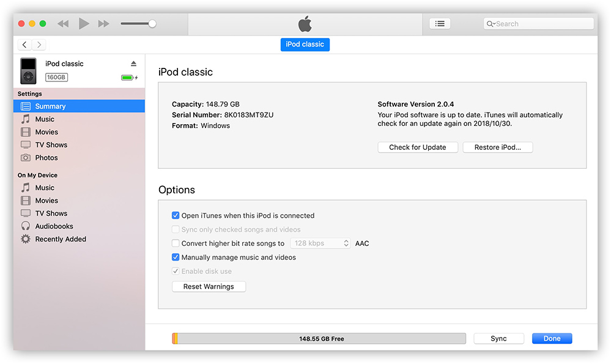Image resolution: width=611 pixels, height=364 pixels.
Task: Open Recently Added gear icon item
Action: (26, 239)
